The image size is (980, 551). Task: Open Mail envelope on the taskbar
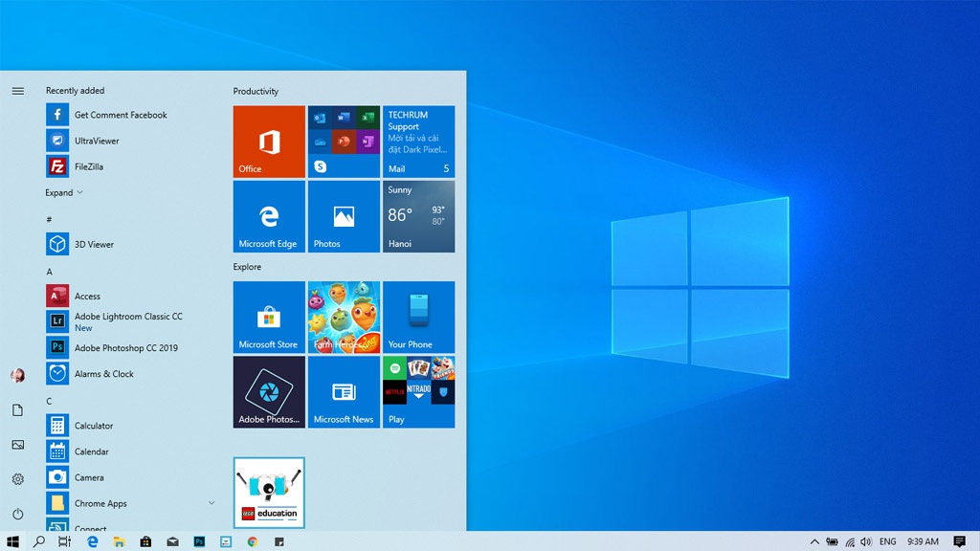[x=172, y=541]
